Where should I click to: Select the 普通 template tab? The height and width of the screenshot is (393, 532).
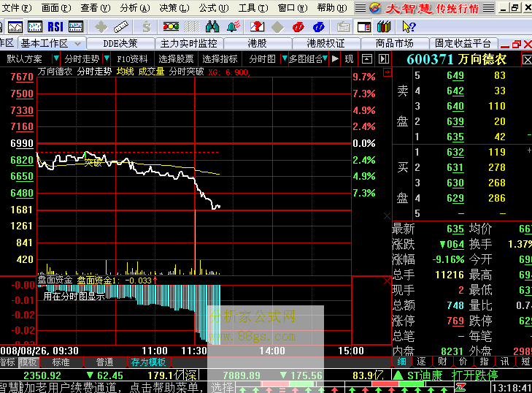click(105, 362)
